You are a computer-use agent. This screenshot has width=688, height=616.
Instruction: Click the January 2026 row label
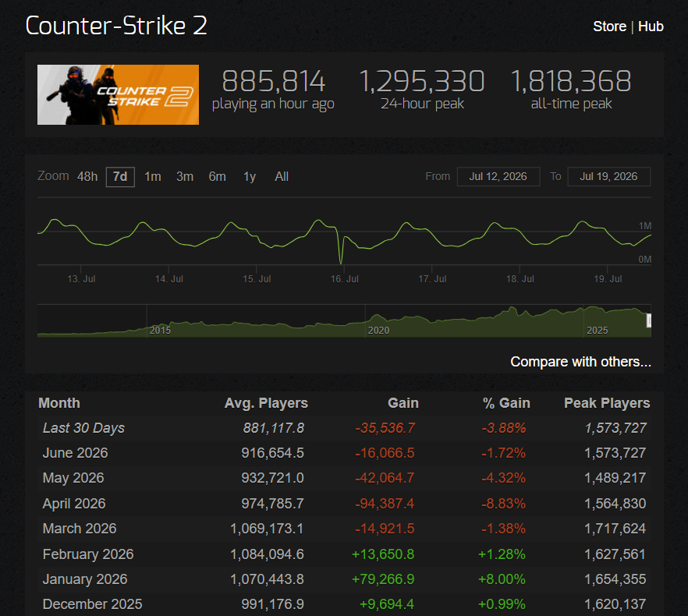click(85, 579)
